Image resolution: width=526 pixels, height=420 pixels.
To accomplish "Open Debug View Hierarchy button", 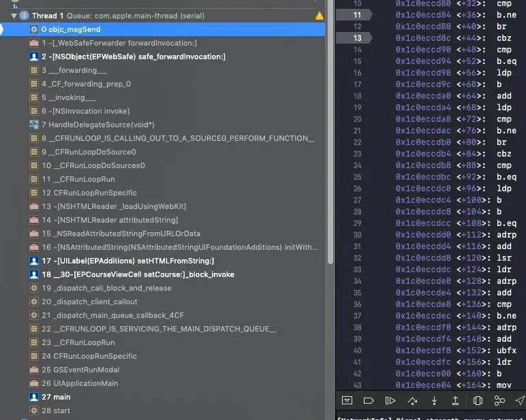I will [x=478, y=400].
